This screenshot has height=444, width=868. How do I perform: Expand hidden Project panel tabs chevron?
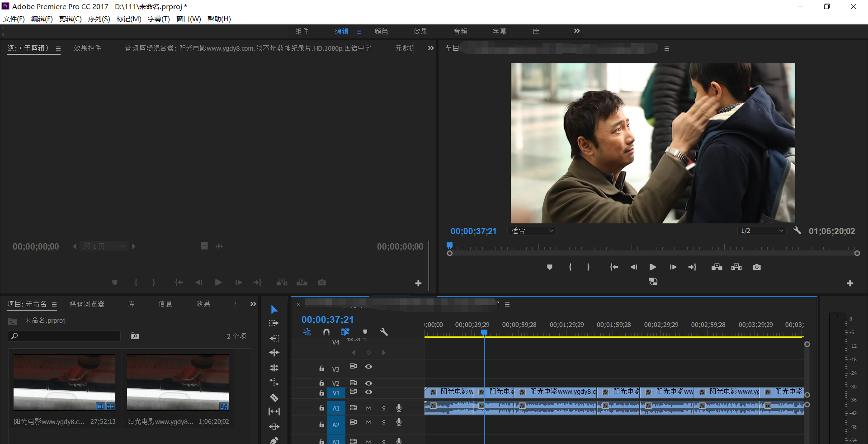(x=253, y=304)
